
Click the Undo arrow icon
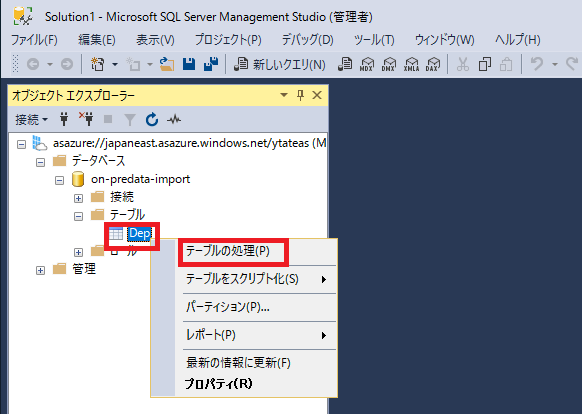(536, 64)
